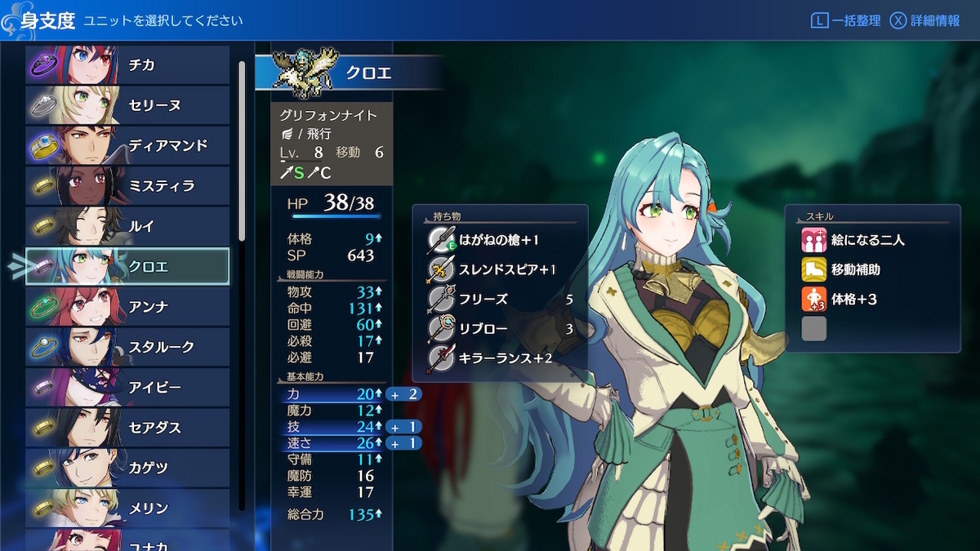Choose アイビー from the unit list

[127, 387]
